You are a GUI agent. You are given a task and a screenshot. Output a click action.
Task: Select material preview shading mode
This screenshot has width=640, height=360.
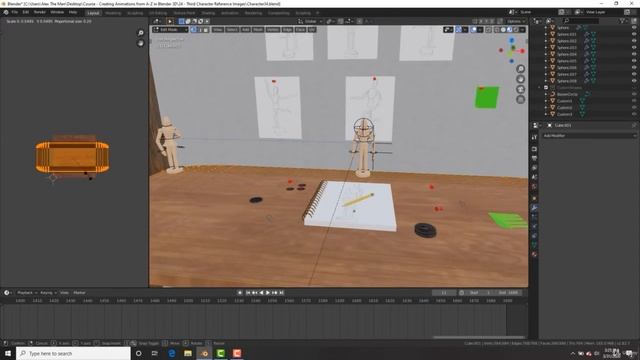tap(509, 29)
